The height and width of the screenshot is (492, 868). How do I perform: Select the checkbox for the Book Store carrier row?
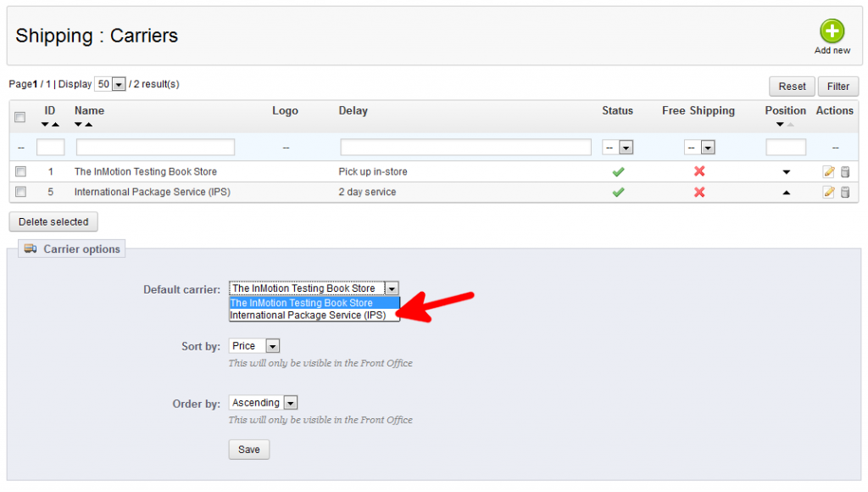(20, 170)
